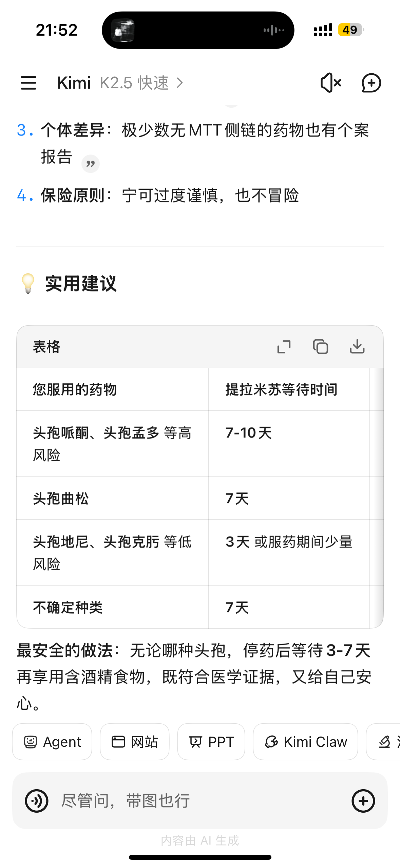The width and height of the screenshot is (400, 868).
Task: Start a new chat conversation
Action: 371,83
